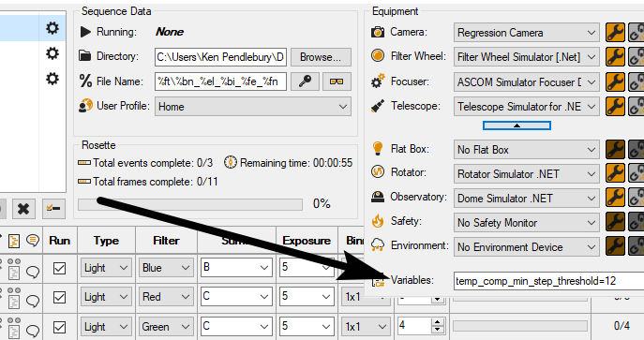Click the sequence progress bar

[190, 205]
